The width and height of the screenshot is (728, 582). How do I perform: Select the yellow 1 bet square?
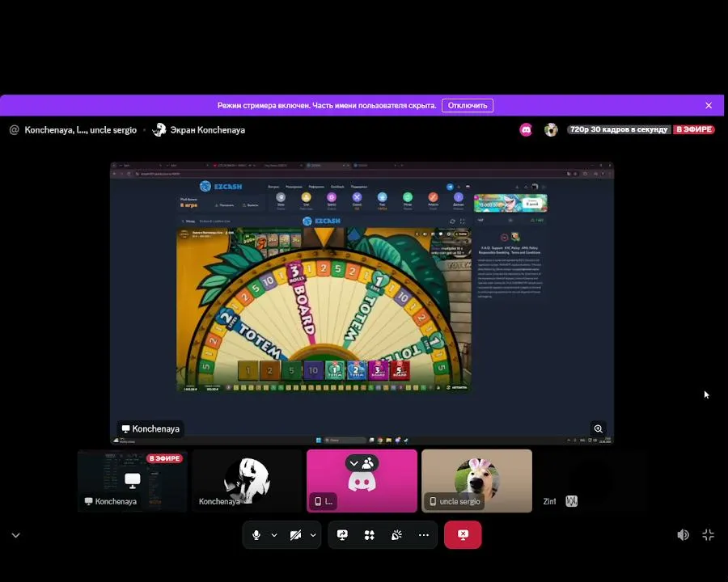248,370
